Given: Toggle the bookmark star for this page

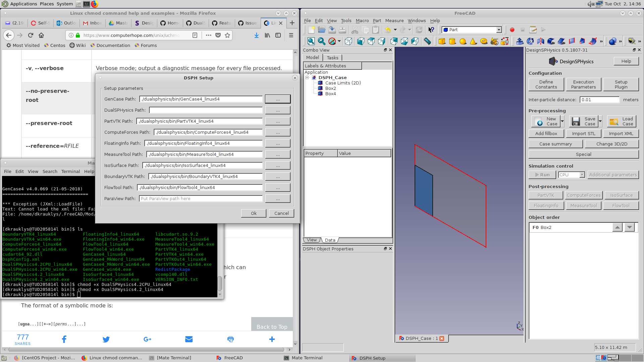Looking at the screenshot, I should click(x=227, y=35).
